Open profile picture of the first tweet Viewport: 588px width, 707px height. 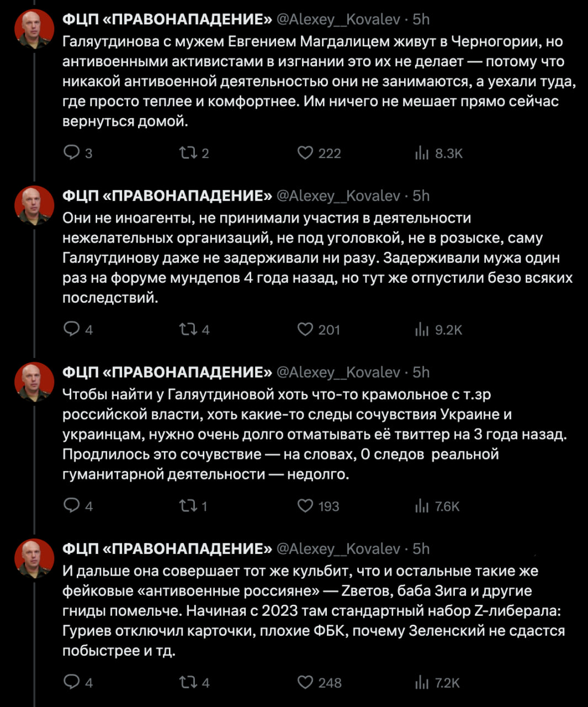34,29
